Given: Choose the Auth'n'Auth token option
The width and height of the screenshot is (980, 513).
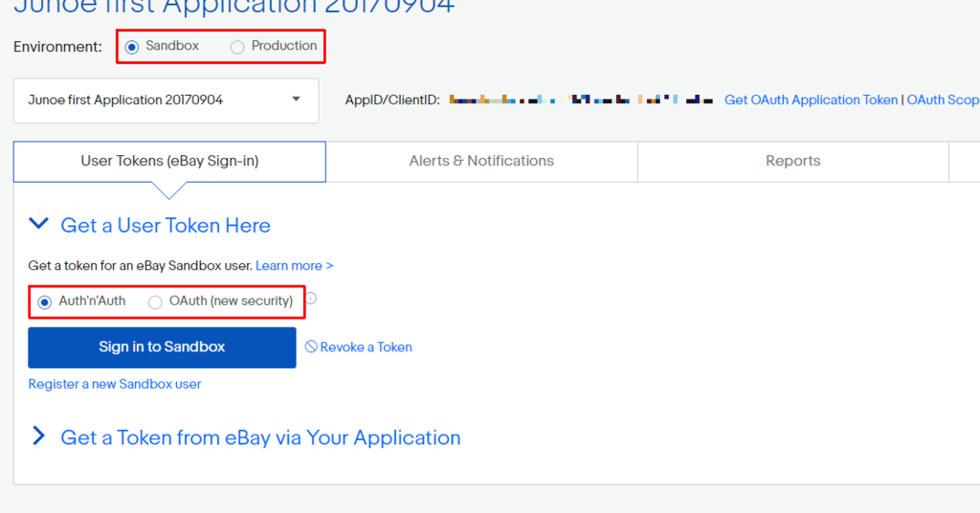Looking at the screenshot, I should 44,302.
